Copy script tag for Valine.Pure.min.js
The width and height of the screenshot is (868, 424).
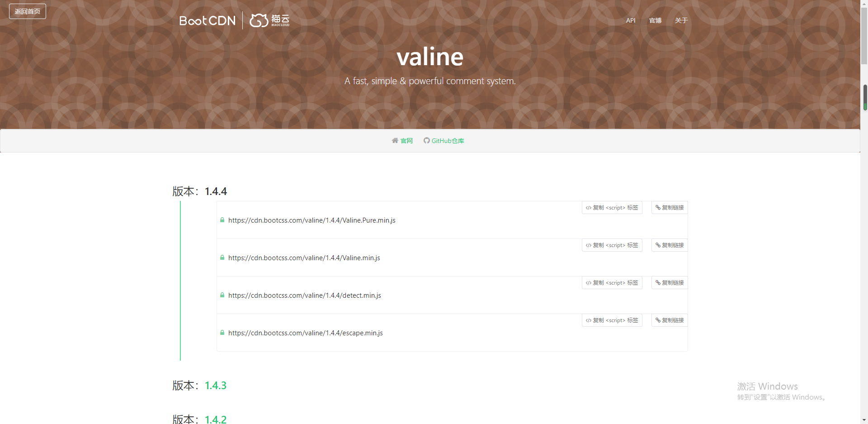[612, 208]
